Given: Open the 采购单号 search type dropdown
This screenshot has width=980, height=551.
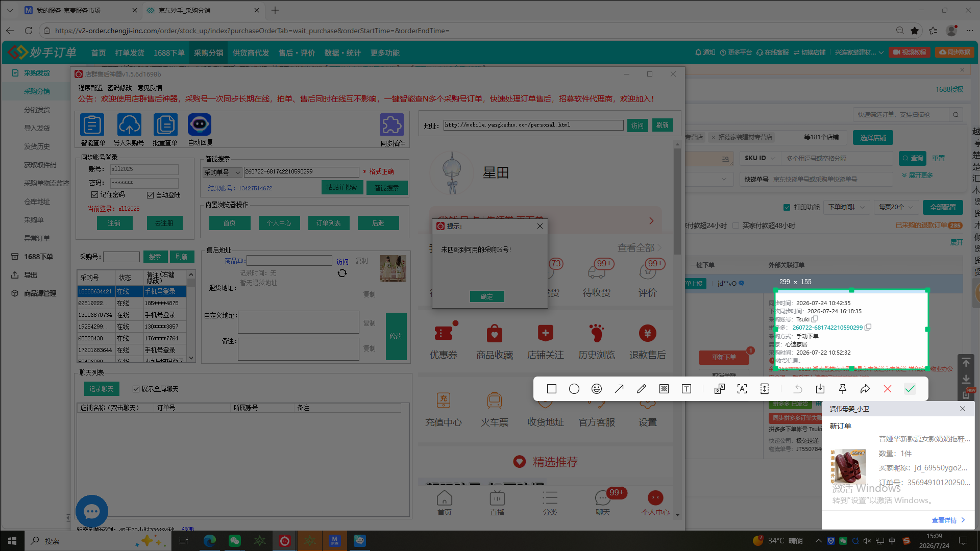Looking at the screenshot, I should pos(222,172).
